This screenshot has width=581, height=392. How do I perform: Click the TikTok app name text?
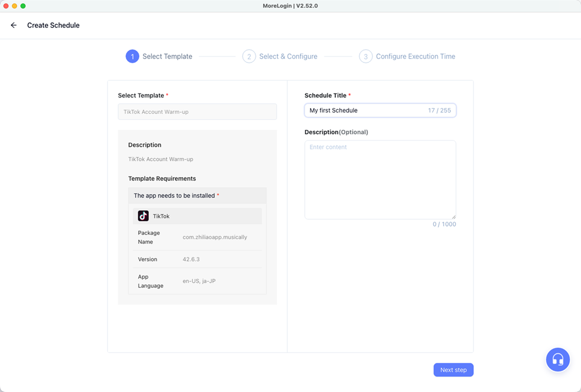click(x=161, y=216)
